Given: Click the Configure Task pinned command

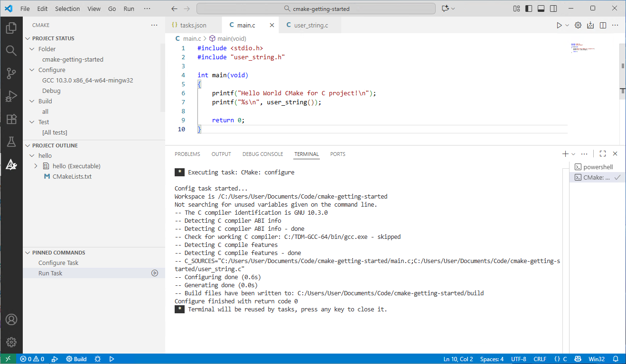Looking at the screenshot, I should [58, 263].
